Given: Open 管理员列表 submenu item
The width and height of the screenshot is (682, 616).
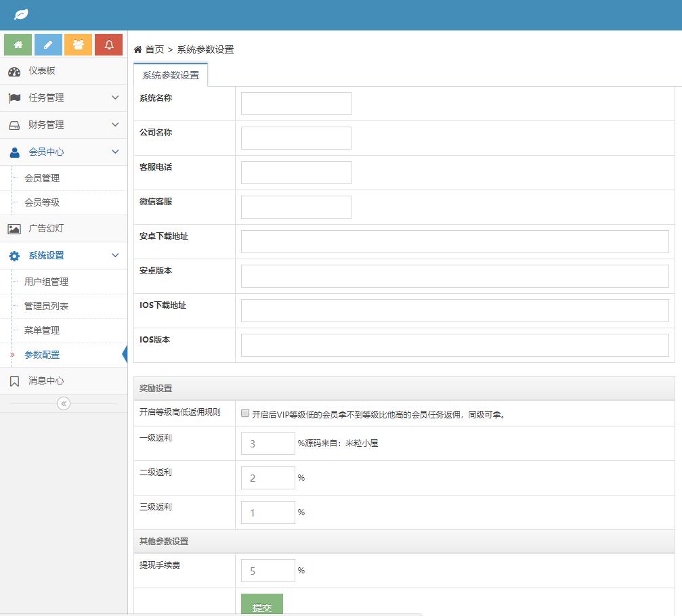Looking at the screenshot, I should point(46,307).
